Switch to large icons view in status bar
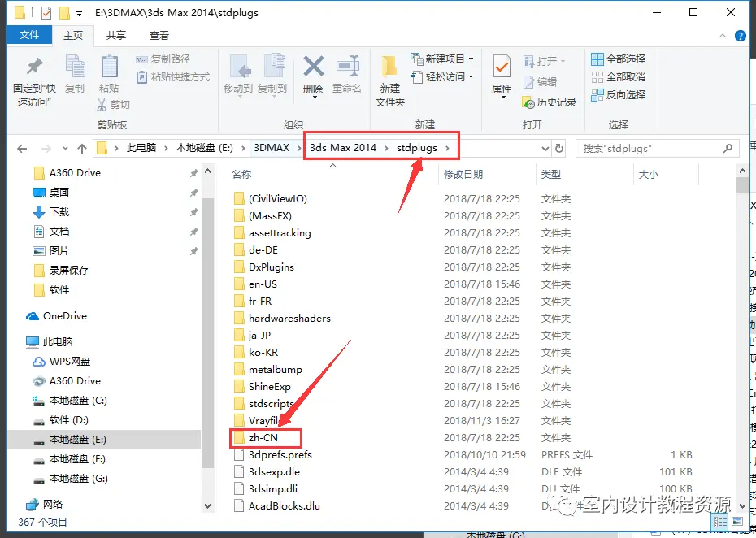This screenshot has width=756, height=538. click(737, 522)
